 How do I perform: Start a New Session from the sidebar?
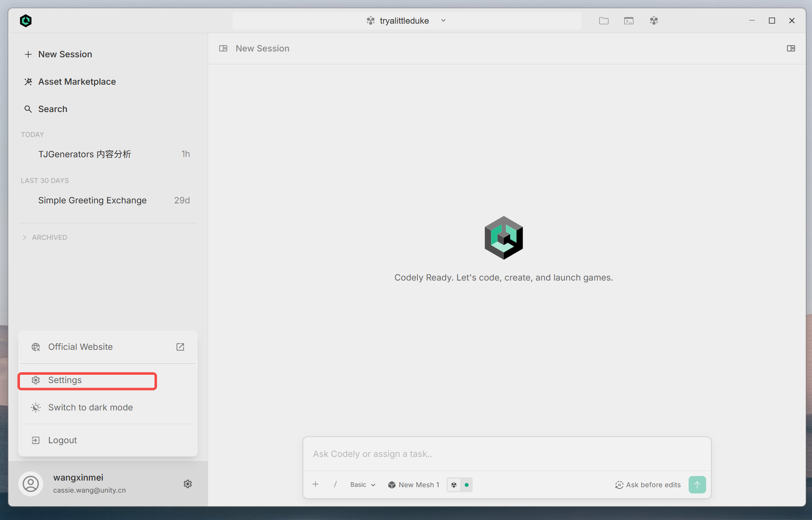point(58,54)
